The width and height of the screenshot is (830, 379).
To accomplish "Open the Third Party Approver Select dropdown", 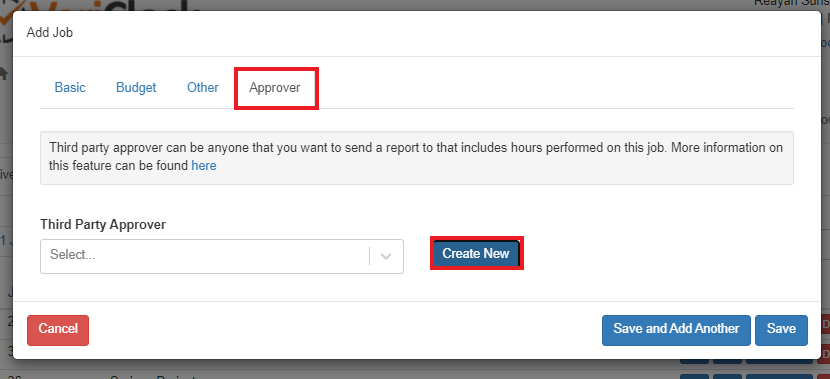I will (x=222, y=256).
